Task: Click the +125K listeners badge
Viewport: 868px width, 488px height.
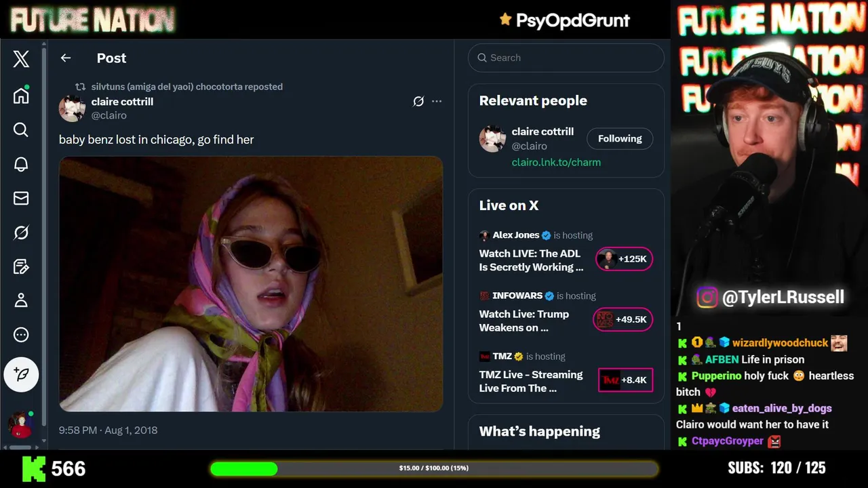Action: 624,259
